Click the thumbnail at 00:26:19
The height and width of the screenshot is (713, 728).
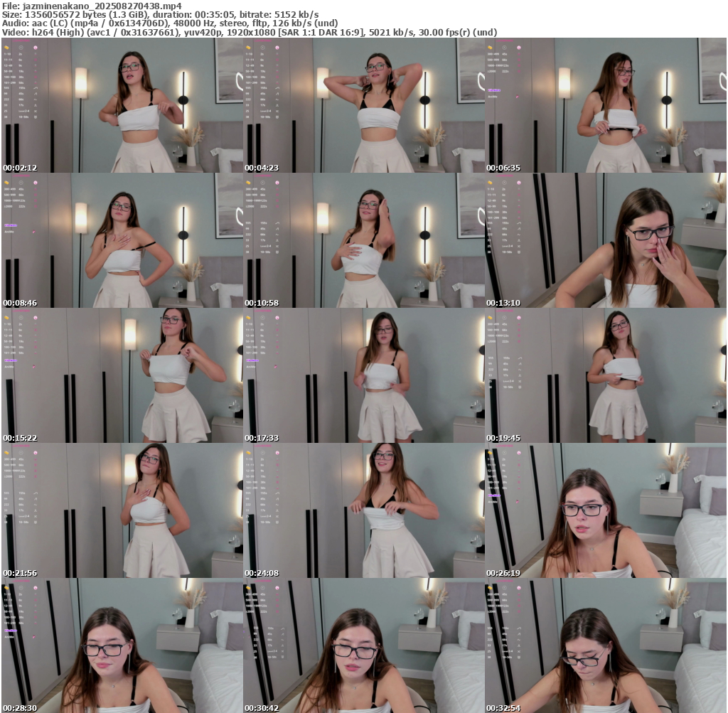click(x=606, y=510)
